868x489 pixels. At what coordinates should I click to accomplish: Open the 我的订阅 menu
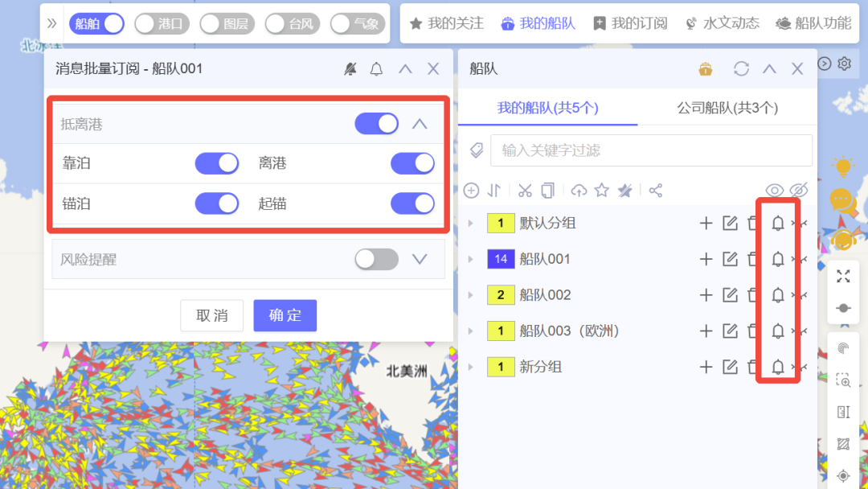pyautogui.click(x=630, y=23)
